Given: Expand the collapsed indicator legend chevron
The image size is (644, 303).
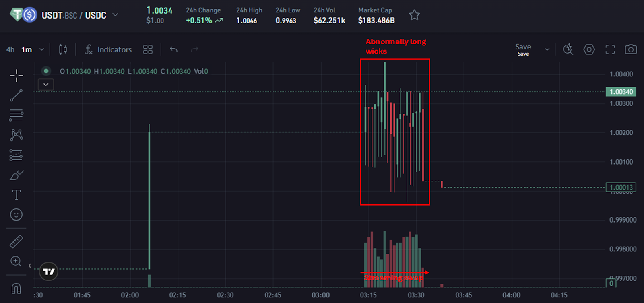Looking at the screenshot, I should 46,85.
